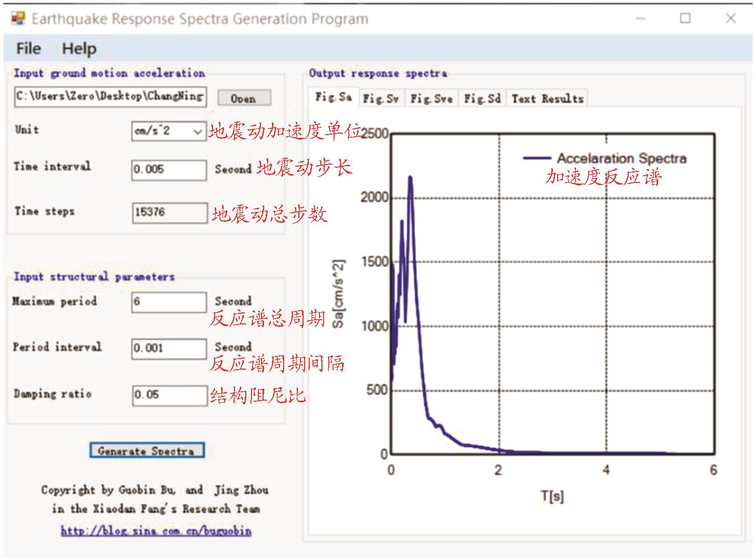Edit the Damping ratio field

169,395
